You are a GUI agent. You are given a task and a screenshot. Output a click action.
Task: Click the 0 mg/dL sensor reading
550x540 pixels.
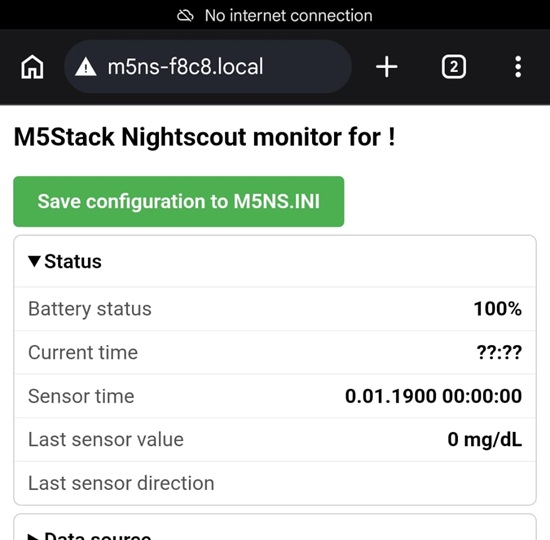(x=484, y=440)
